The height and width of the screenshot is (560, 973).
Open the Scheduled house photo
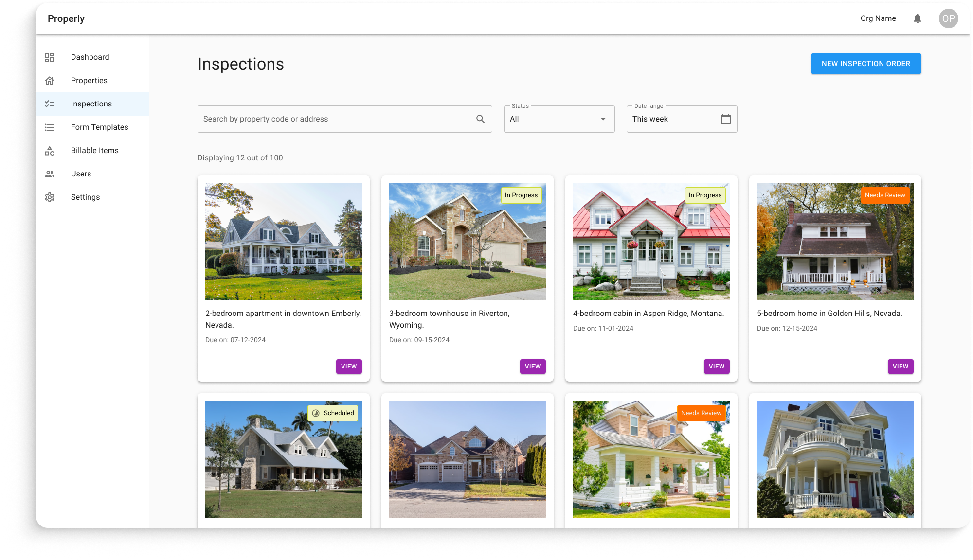284,459
